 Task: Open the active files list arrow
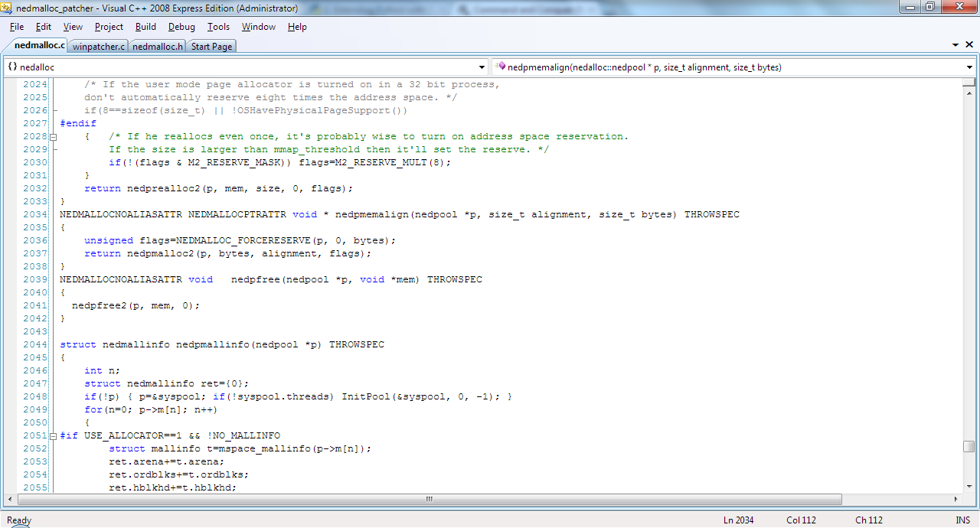(x=956, y=45)
